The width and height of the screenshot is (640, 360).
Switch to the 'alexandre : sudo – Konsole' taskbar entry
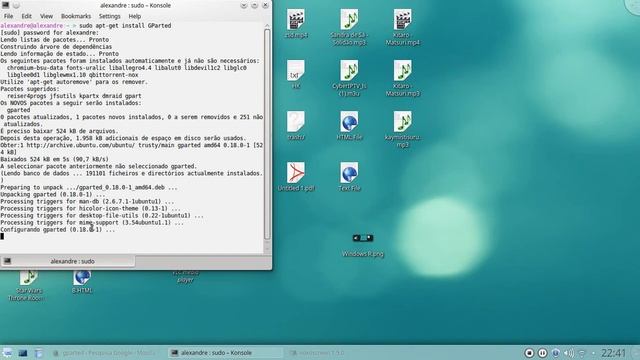(x=226, y=353)
